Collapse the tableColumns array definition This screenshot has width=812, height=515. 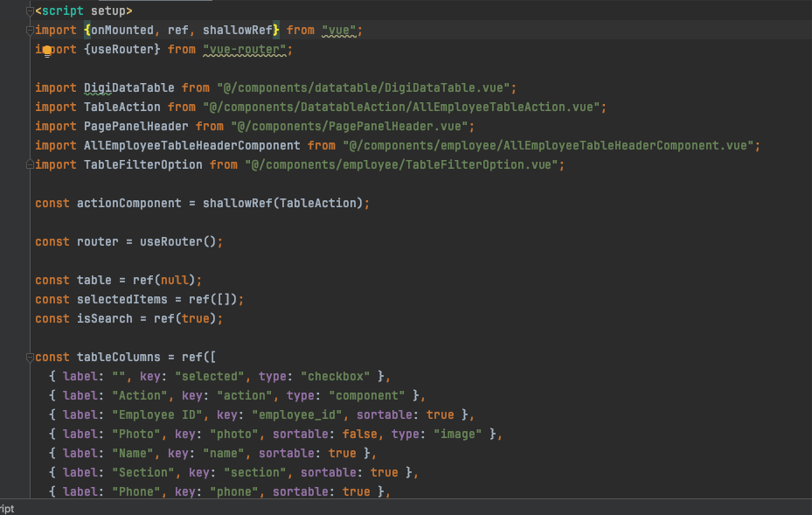(x=30, y=358)
